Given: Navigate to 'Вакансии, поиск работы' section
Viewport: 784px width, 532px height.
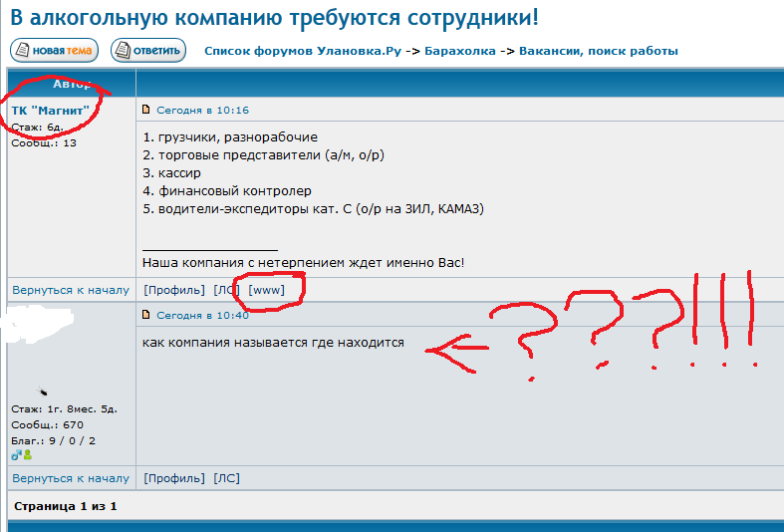Looking at the screenshot, I should (598, 51).
